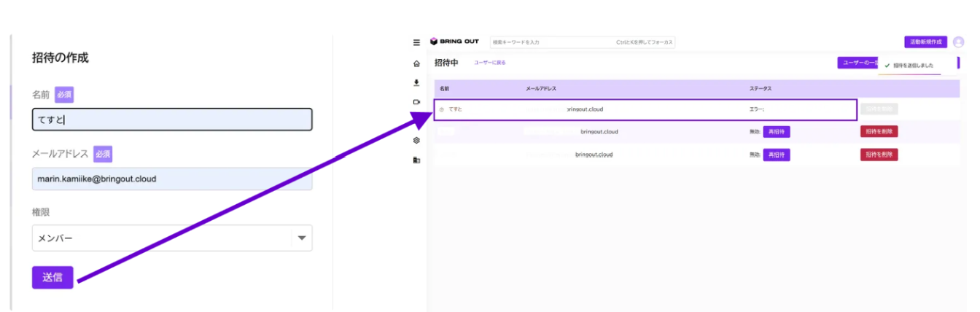Open the メンバー permission select box
Viewport: 980px width, 312px height.
(x=172, y=238)
